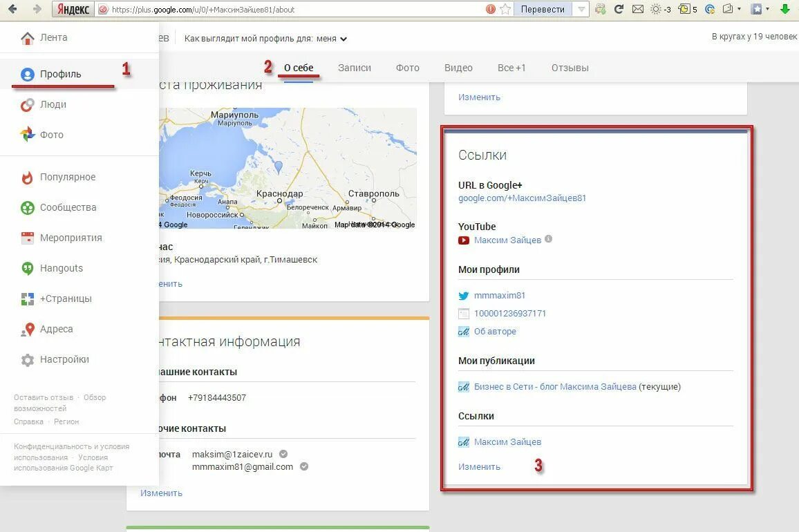Click Изменить above the Ссылки card

479,97
